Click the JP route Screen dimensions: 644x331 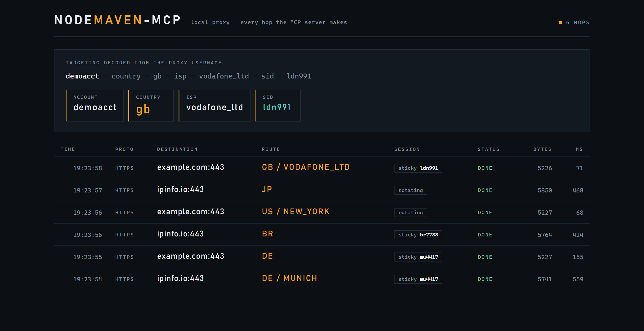click(267, 189)
